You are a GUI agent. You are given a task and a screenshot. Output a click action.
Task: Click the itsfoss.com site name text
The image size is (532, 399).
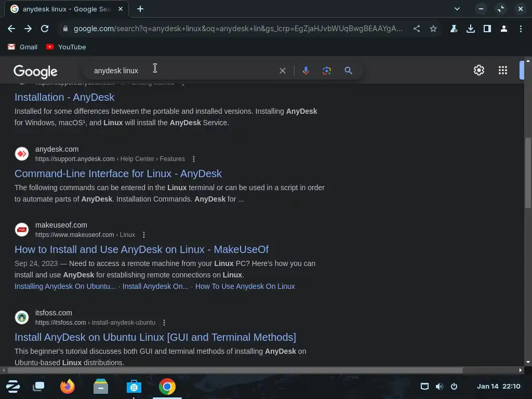click(x=54, y=313)
